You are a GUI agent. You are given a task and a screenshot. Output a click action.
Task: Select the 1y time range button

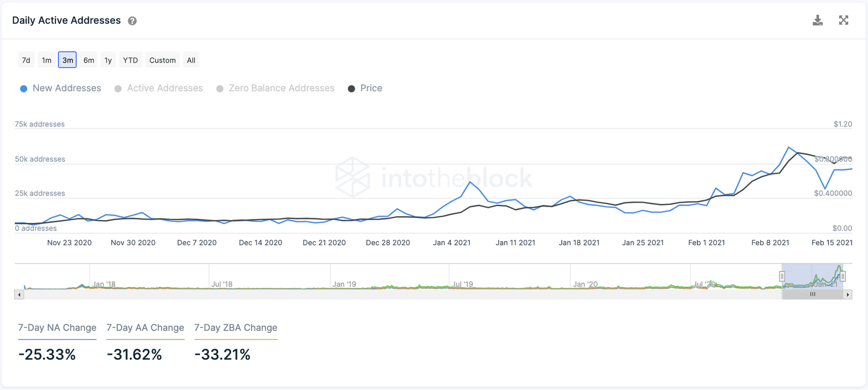(x=107, y=60)
